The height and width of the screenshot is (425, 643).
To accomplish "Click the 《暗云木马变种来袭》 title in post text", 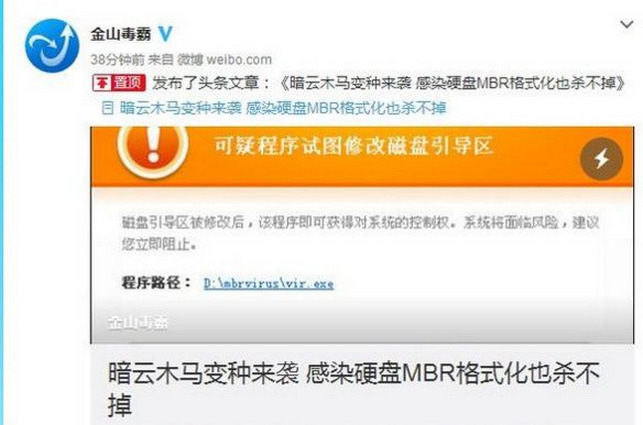I will (x=452, y=83).
